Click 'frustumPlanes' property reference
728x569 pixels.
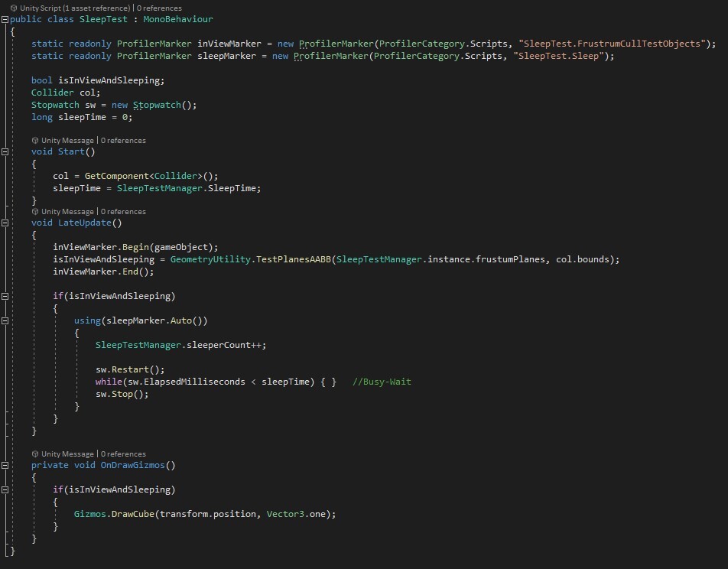(511, 259)
